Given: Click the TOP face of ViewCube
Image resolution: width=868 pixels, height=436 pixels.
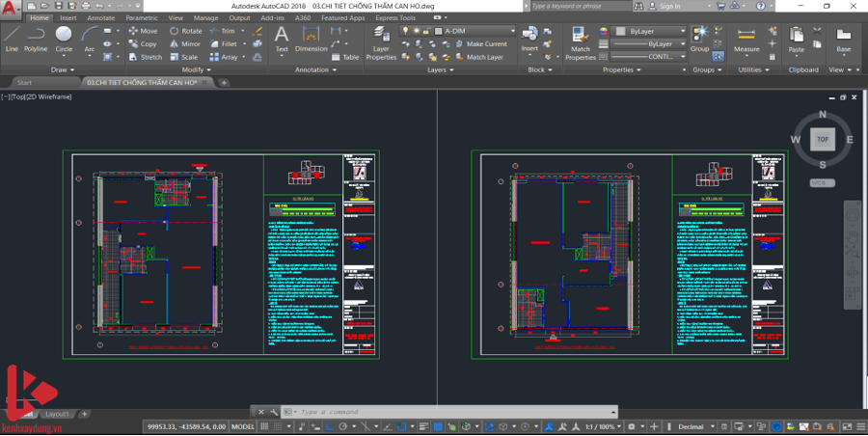Looking at the screenshot, I should click(822, 140).
